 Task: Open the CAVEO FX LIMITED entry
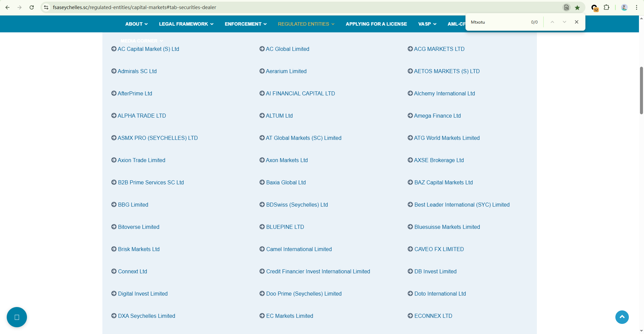point(439,249)
